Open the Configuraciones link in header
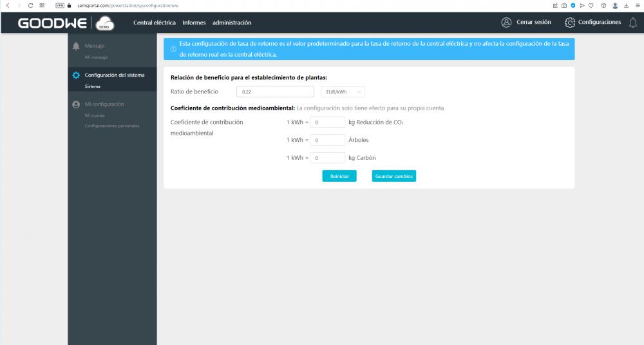The height and width of the screenshot is (345, 644). 599,22
